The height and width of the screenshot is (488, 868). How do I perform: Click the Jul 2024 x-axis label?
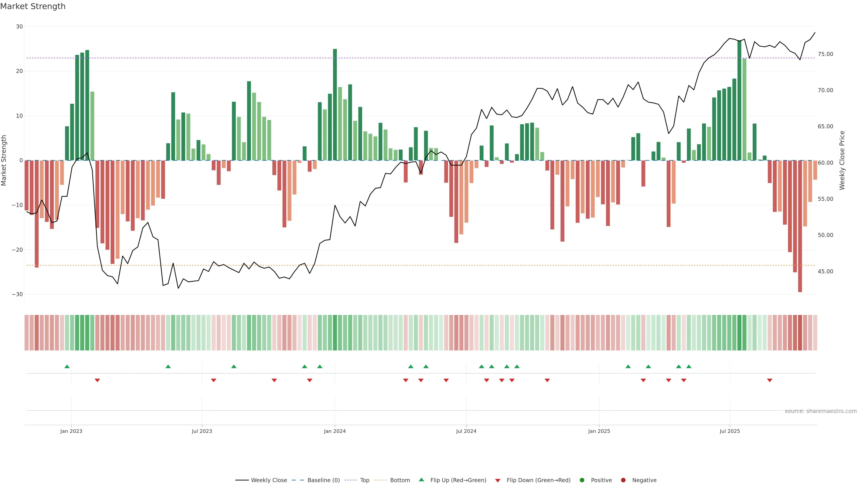pos(466,431)
